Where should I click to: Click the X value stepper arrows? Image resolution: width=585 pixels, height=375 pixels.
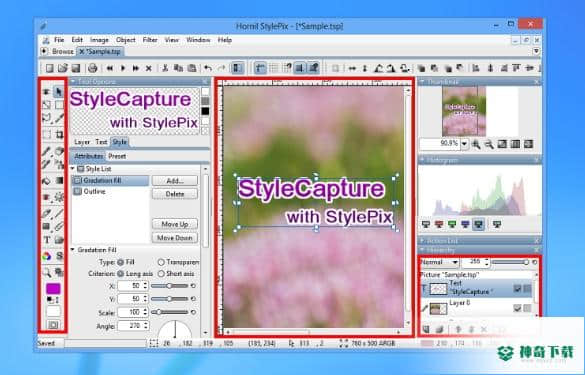coord(146,286)
